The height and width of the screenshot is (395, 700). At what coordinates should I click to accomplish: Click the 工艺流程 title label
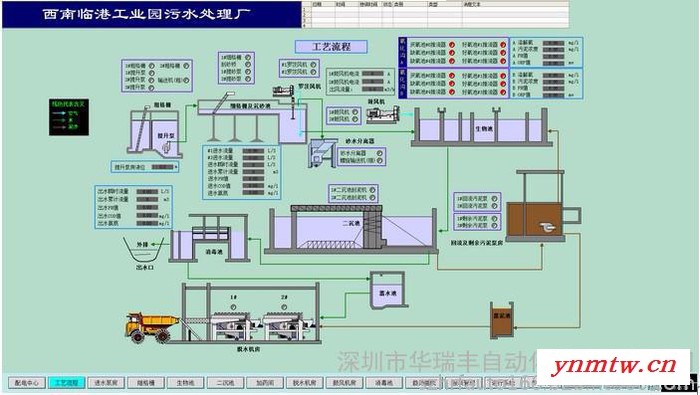pyautogui.click(x=331, y=47)
